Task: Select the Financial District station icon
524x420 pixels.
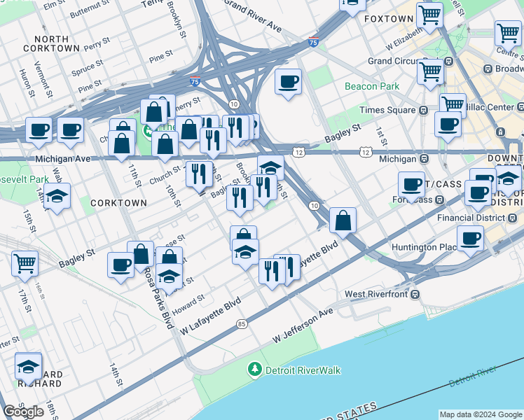Action: tap(512, 218)
